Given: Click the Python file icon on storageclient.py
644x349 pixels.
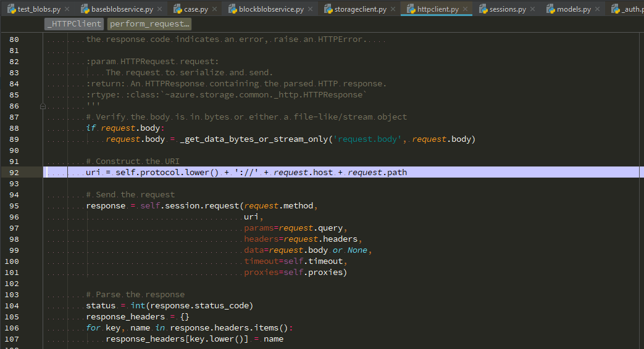Looking at the screenshot, I should (x=328, y=9).
